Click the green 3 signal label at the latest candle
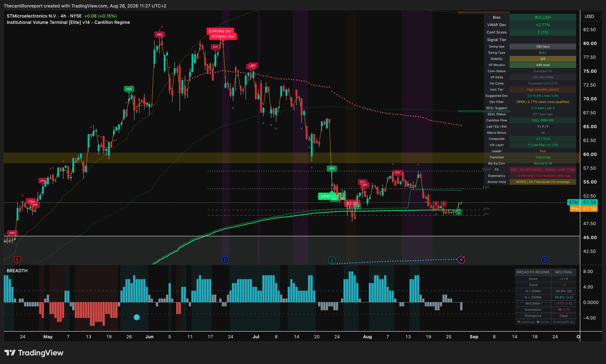606x364 pixels. [x=459, y=213]
